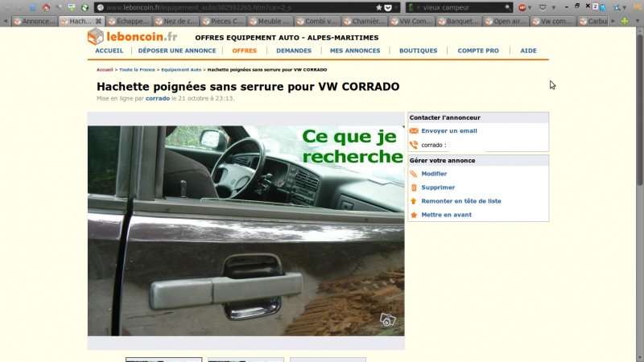Screen dimensions: 644x362
Task: Open search engine dropdown in search box
Action: 412,7
